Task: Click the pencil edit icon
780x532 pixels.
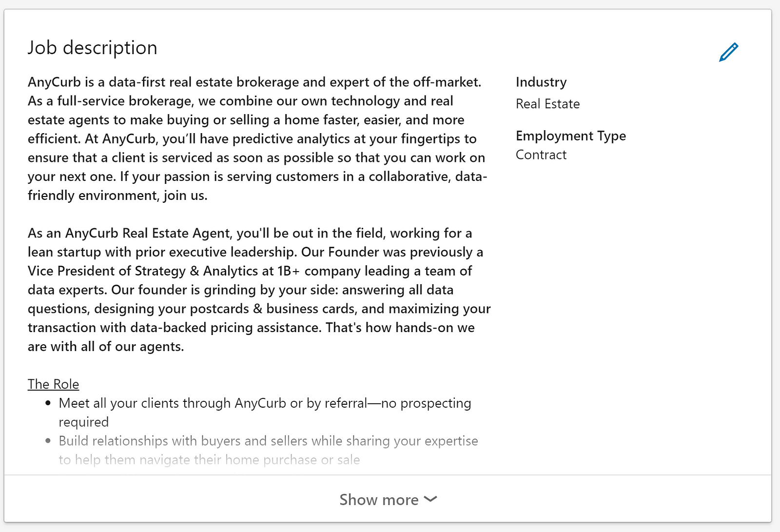Action: pyautogui.click(x=729, y=52)
